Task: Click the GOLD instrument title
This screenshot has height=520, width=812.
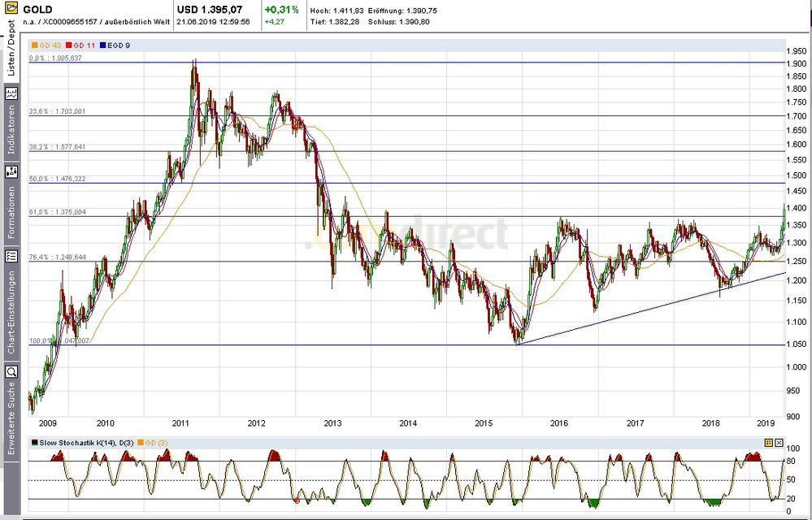Action: click(39, 9)
